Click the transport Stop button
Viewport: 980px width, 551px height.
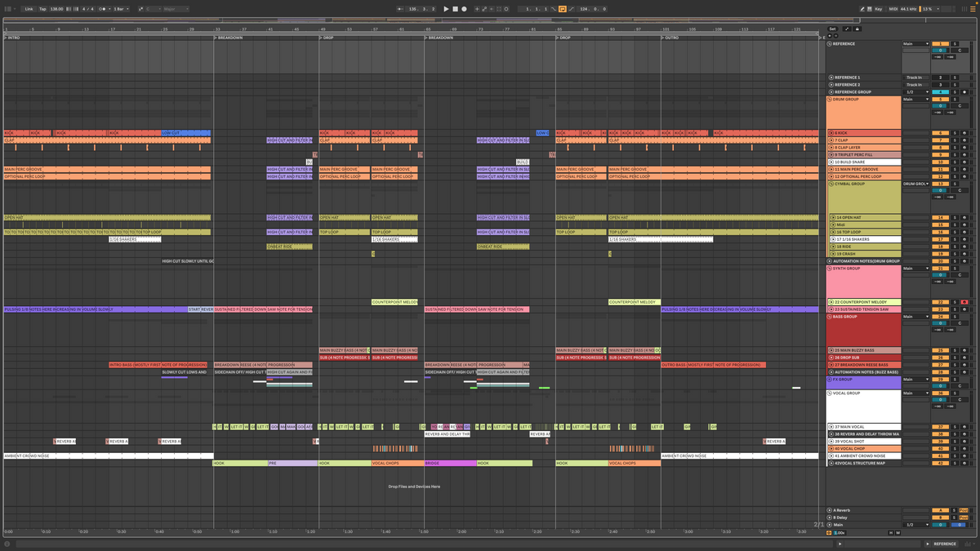tap(455, 9)
